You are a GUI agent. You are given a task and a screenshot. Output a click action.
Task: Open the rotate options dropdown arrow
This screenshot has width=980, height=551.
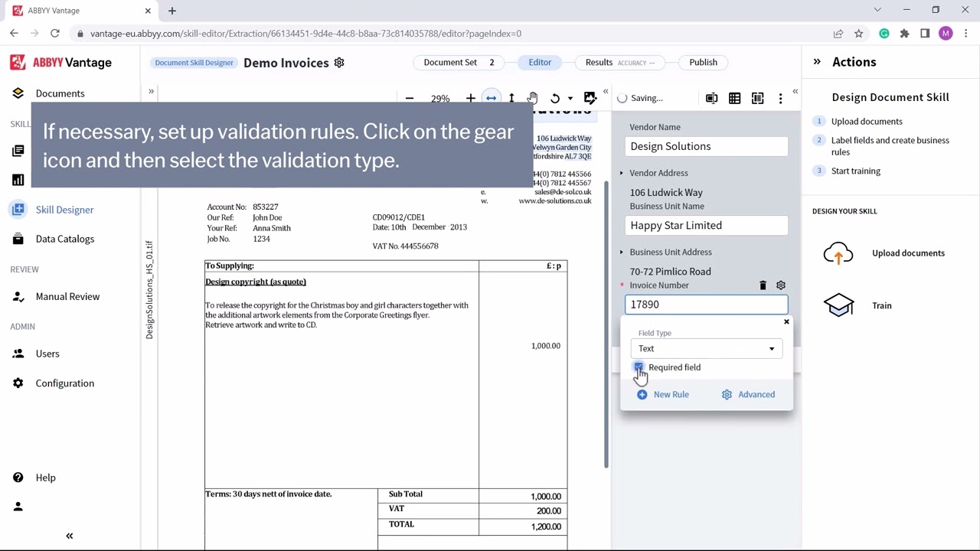tap(570, 98)
